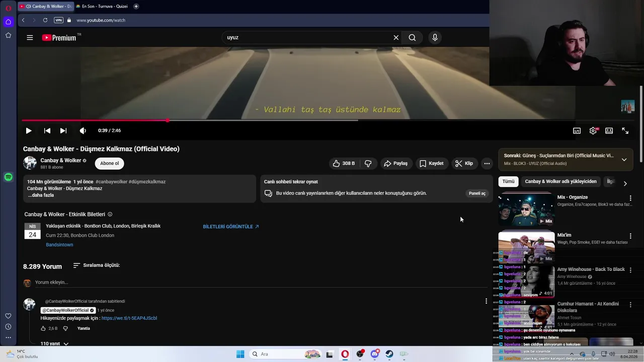Open the Opera sidebar home icon
The image size is (644, 362).
[x=8, y=22]
